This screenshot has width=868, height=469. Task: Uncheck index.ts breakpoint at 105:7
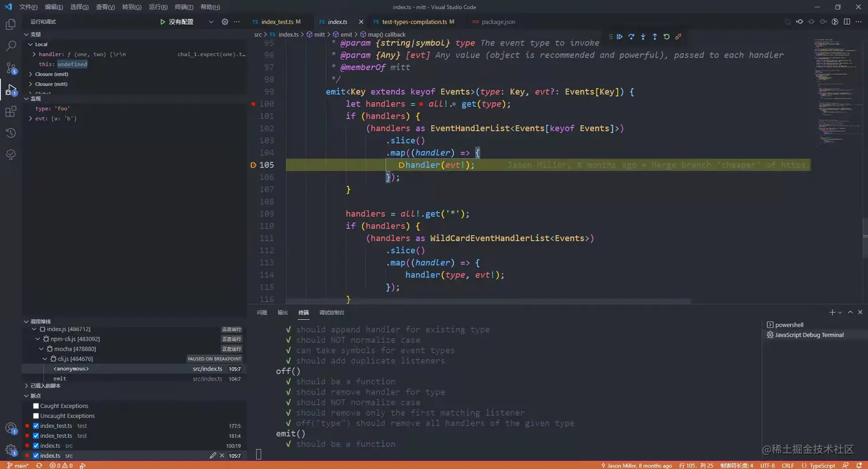36,456
